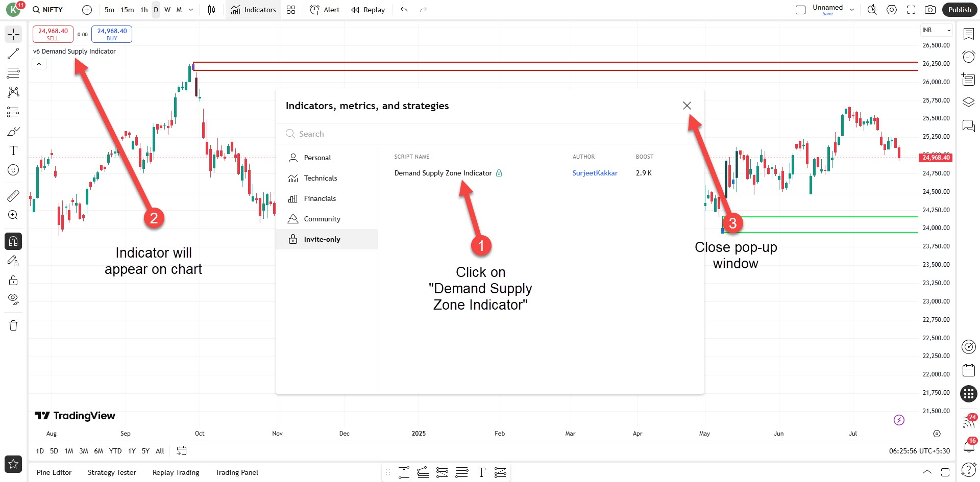Click the NIFTY symbol search

[48, 10]
